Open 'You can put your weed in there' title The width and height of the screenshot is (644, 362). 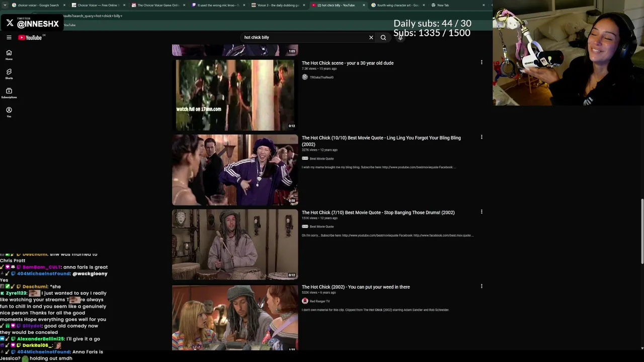[356, 287]
